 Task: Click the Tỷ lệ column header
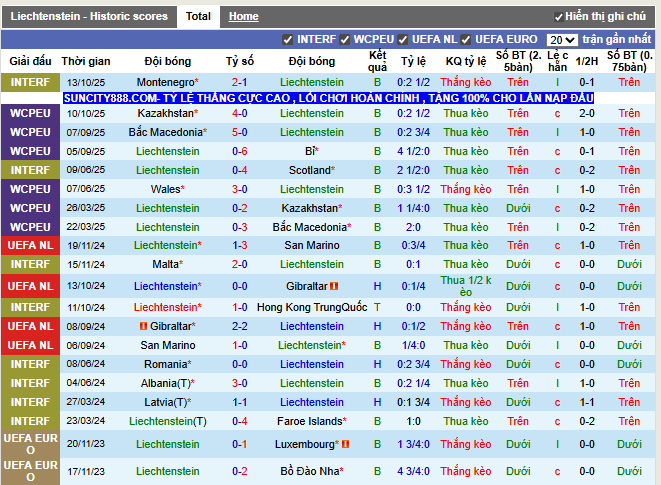[413, 62]
